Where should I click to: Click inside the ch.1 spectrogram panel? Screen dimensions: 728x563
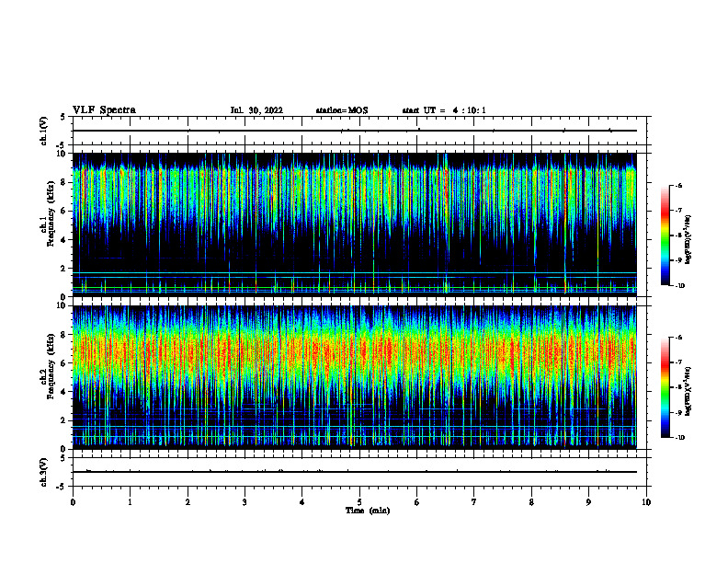pos(355,224)
